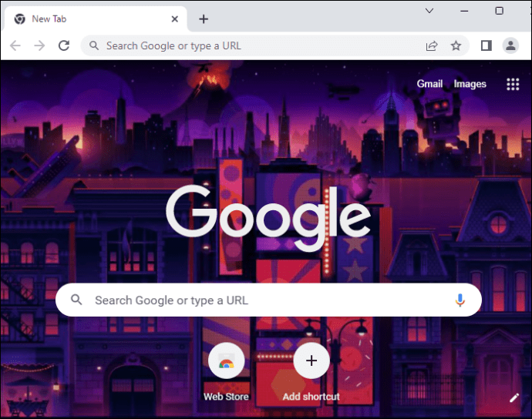Minimize the Chrome window
The width and height of the screenshot is (532, 419).
pyautogui.click(x=464, y=11)
